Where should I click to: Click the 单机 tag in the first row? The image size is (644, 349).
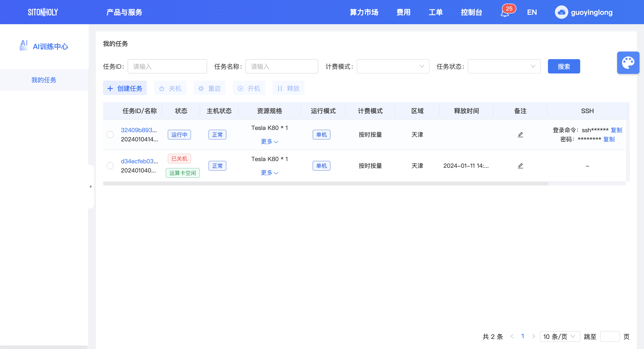coord(321,135)
